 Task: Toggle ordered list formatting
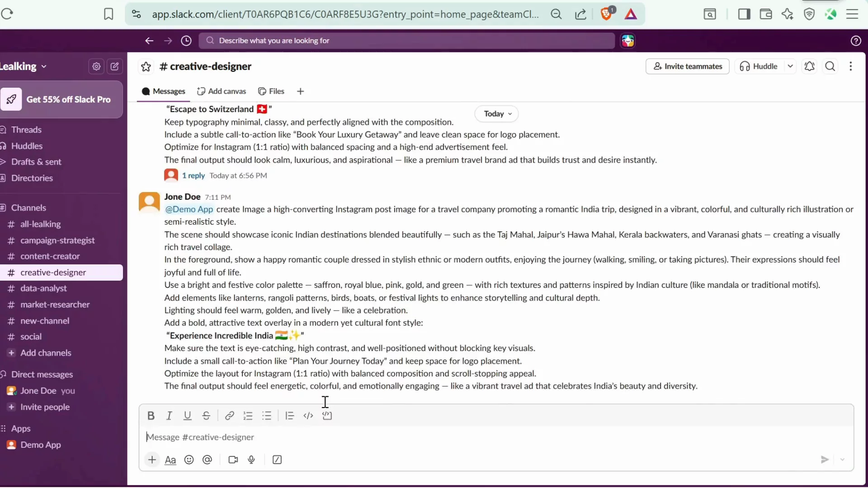tap(248, 416)
